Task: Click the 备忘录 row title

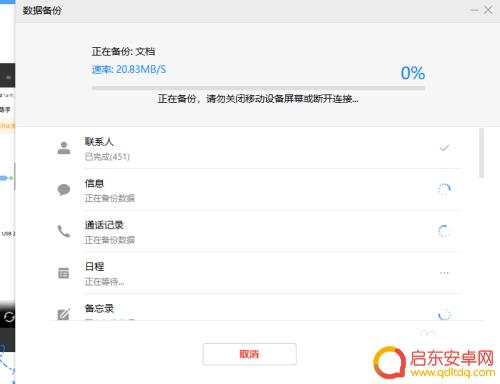Action: [99, 308]
